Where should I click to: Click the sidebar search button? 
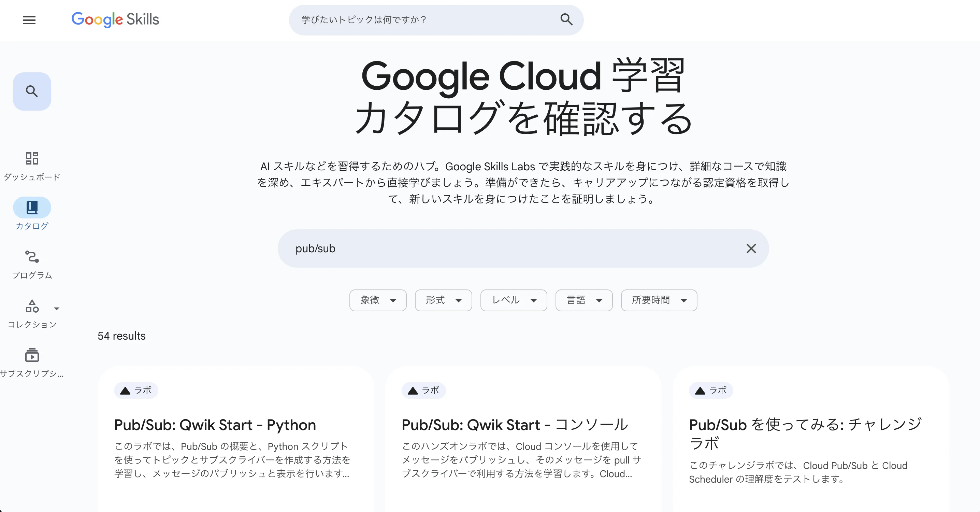pos(32,91)
